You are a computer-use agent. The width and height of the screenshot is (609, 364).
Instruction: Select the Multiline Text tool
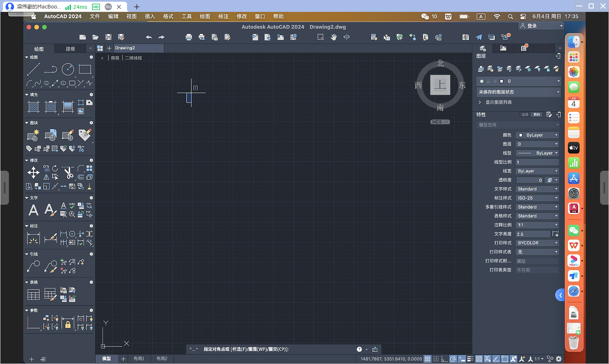[33, 210]
